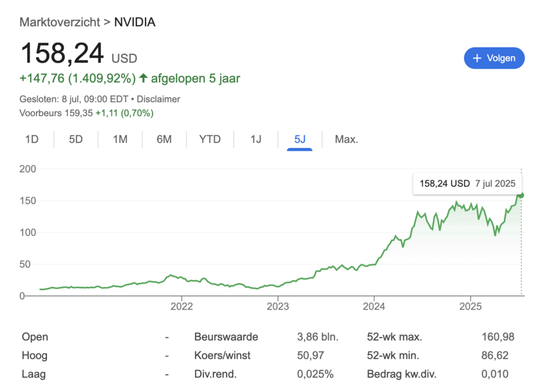Select the 1M chart range
552x392 pixels.
(120, 139)
